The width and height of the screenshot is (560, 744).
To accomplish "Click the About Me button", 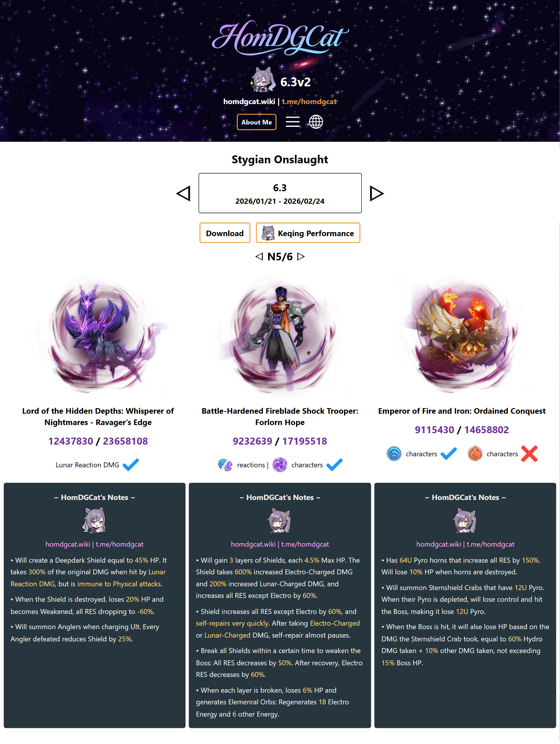I will coord(256,122).
